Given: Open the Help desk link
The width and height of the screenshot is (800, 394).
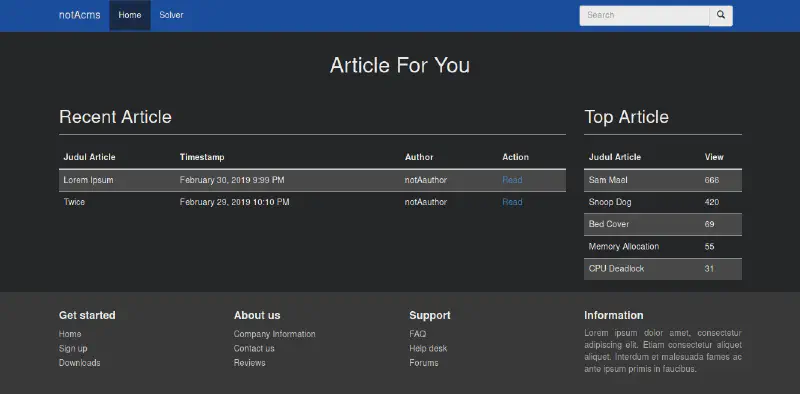Looking at the screenshot, I should coord(428,349).
